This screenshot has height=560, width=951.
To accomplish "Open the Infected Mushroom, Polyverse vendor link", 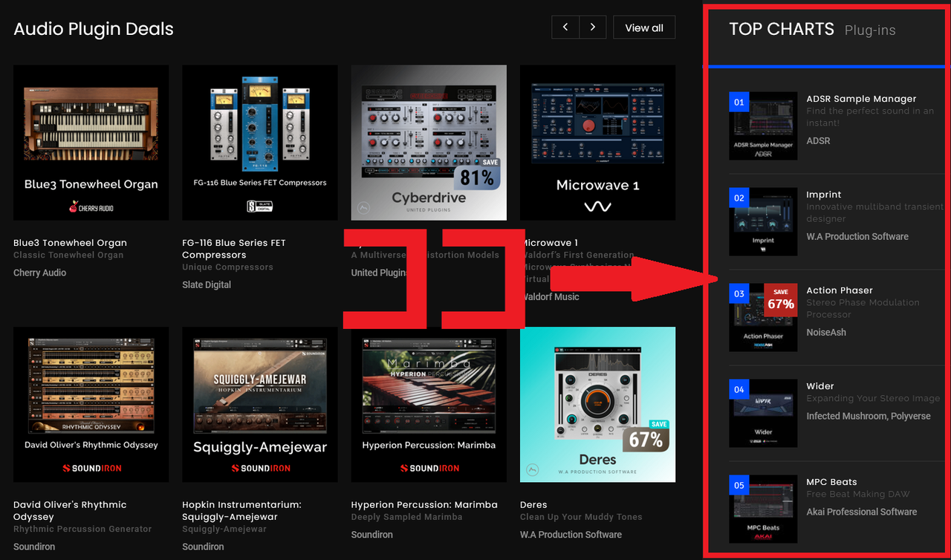I will click(x=869, y=416).
